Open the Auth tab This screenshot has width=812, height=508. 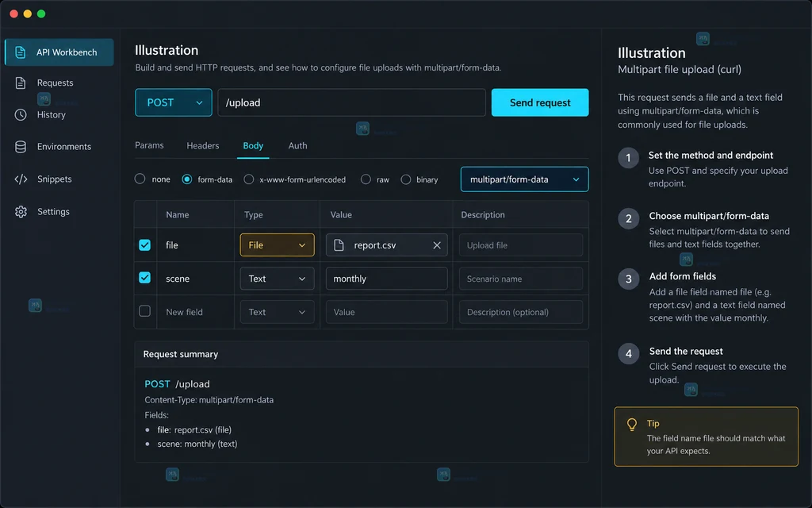[x=298, y=146]
